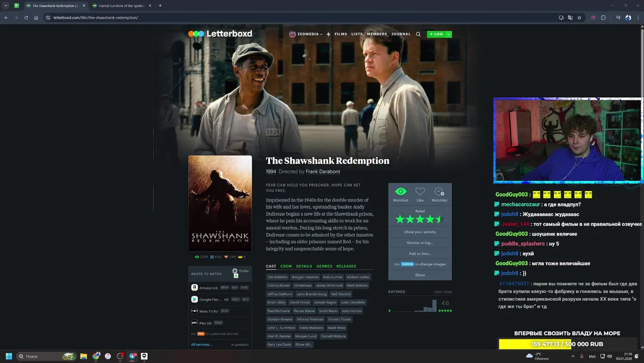The image size is (644, 363).
Task: Open the Windows Start menu
Action: click(x=9, y=356)
